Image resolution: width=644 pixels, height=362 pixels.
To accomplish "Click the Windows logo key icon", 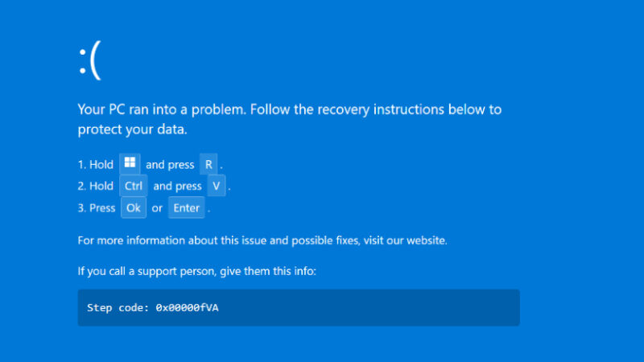I will [x=130, y=164].
